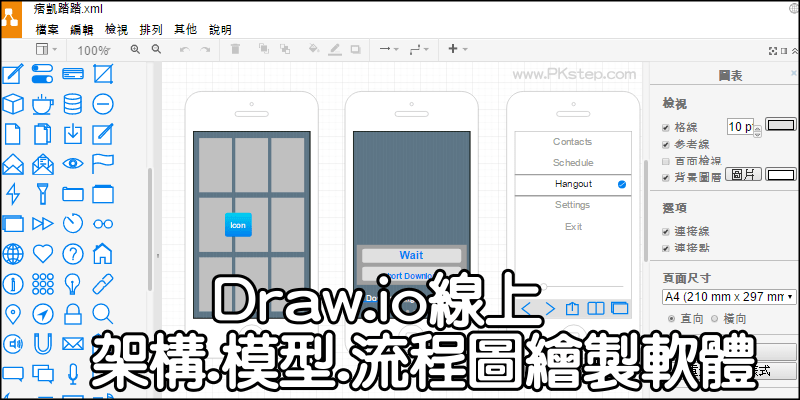Open the grid color swatch
800x400 pixels.
click(781, 125)
